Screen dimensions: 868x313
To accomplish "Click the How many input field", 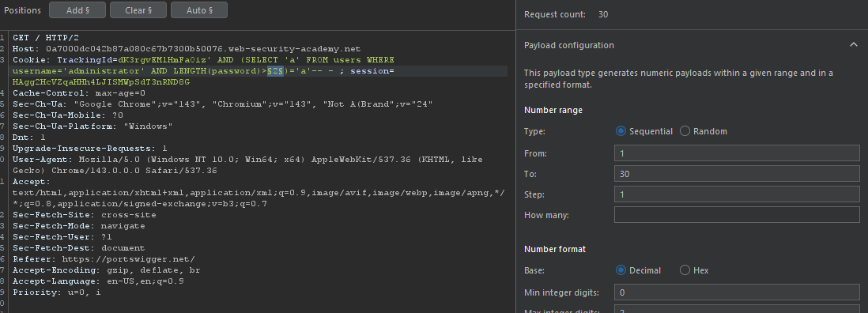I will pyautogui.click(x=737, y=214).
